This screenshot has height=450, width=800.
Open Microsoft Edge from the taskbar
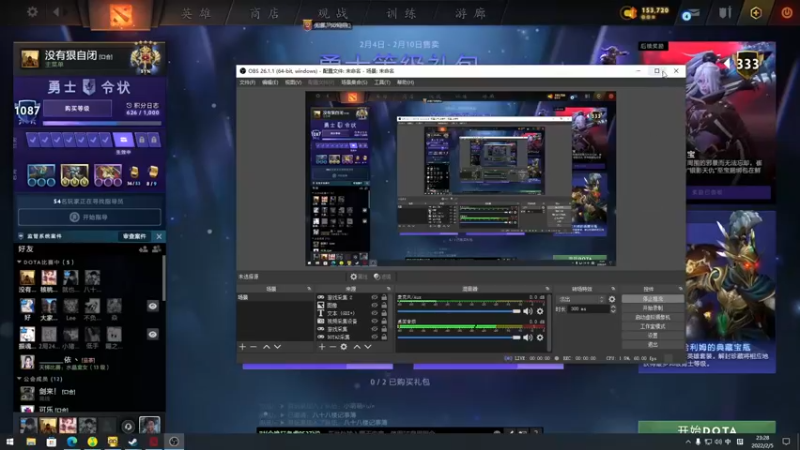coord(72,442)
